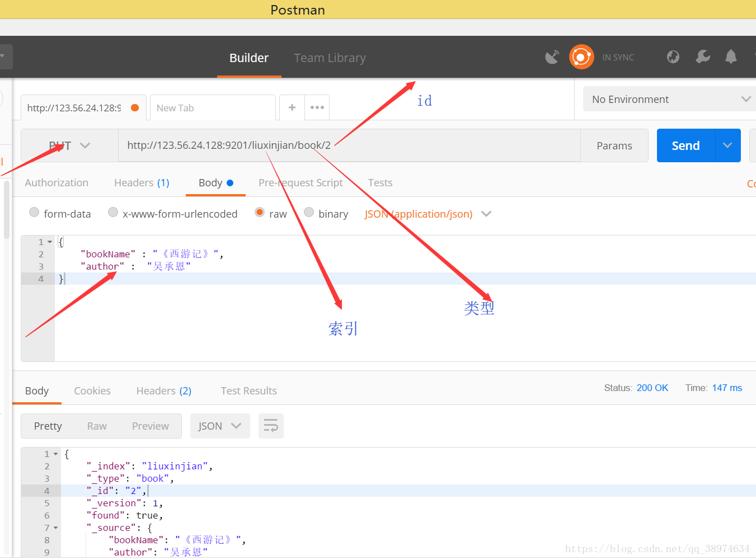The height and width of the screenshot is (560, 756).
Task: Open the request Headers (1) tab
Action: point(142,183)
